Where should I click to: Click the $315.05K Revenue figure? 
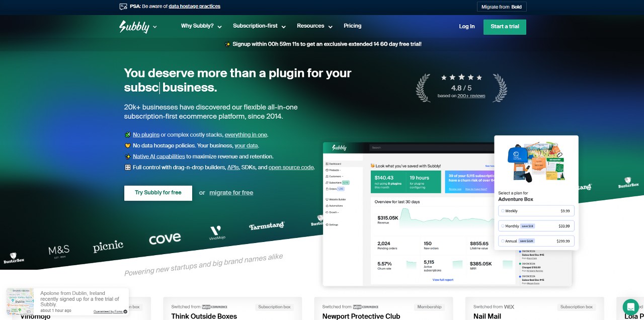(x=388, y=219)
